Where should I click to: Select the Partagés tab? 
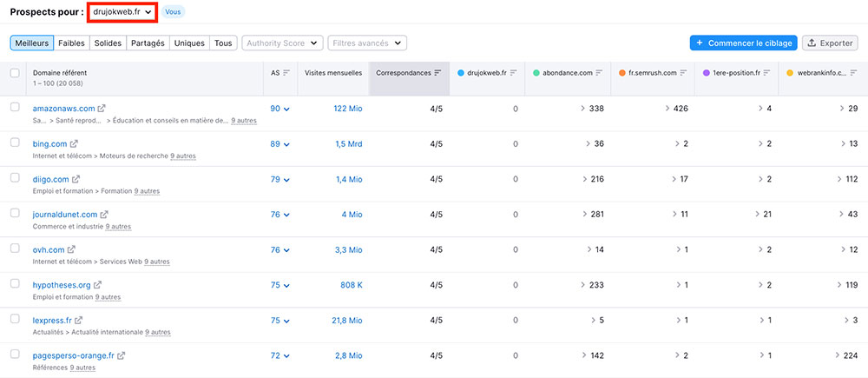tap(148, 43)
